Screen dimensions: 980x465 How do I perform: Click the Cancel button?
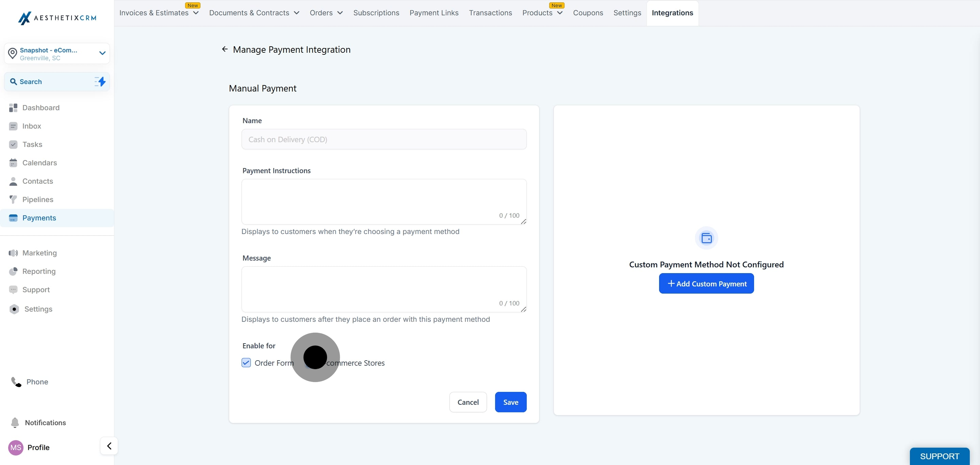468,402
